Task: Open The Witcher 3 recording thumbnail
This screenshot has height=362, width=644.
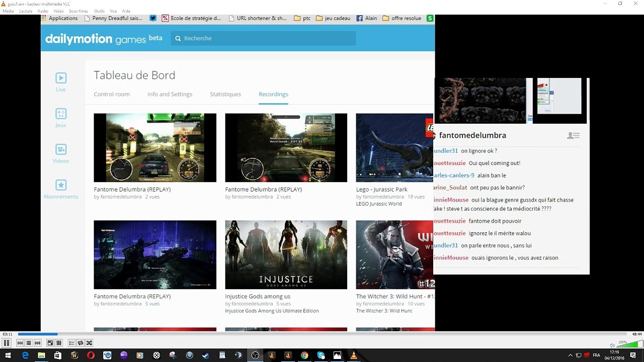Action: [x=395, y=254]
